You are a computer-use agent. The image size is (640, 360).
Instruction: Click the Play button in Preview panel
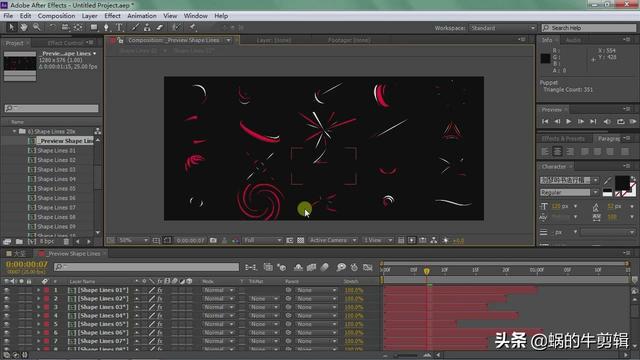coord(569,121)
